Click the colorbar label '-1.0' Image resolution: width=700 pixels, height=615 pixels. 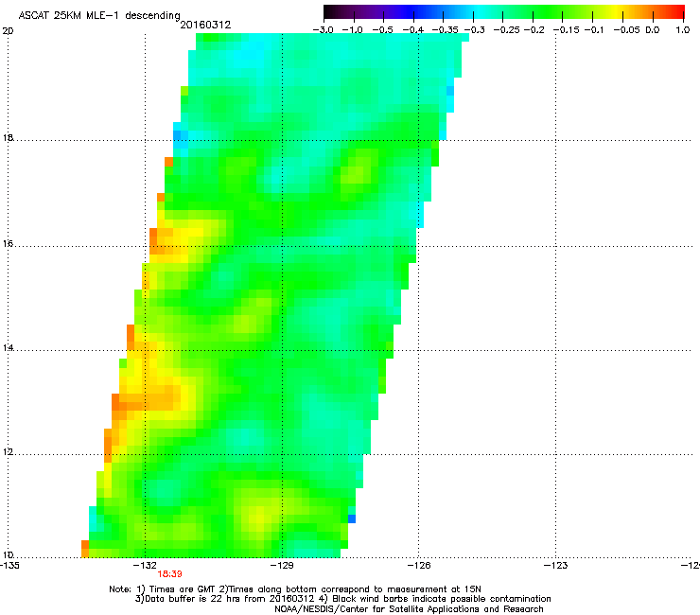pos(353,30)
